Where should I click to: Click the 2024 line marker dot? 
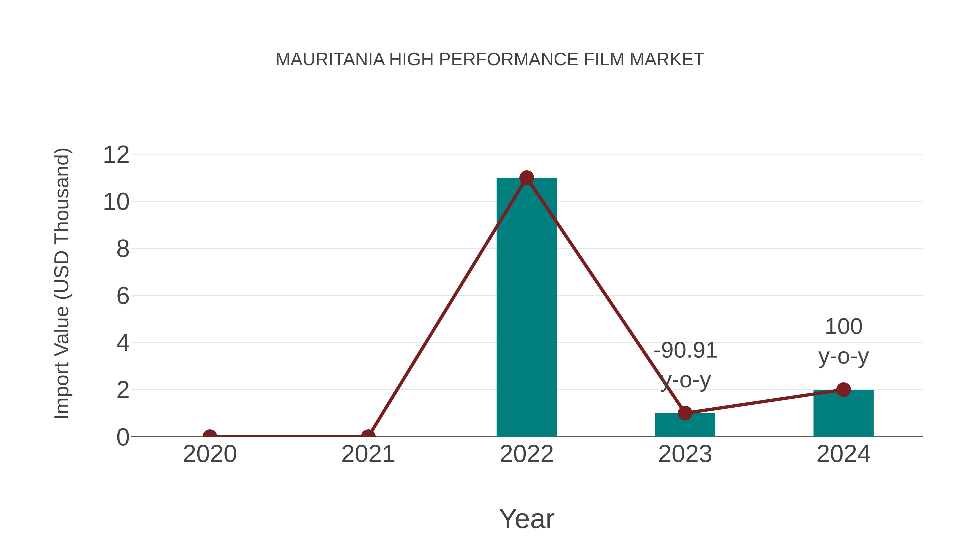pos(843,389)
